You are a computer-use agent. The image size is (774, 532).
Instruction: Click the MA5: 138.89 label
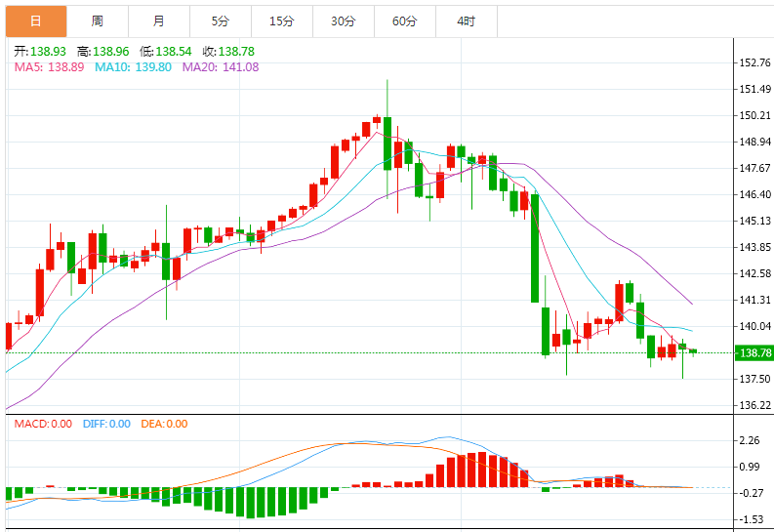click(49, 67)
